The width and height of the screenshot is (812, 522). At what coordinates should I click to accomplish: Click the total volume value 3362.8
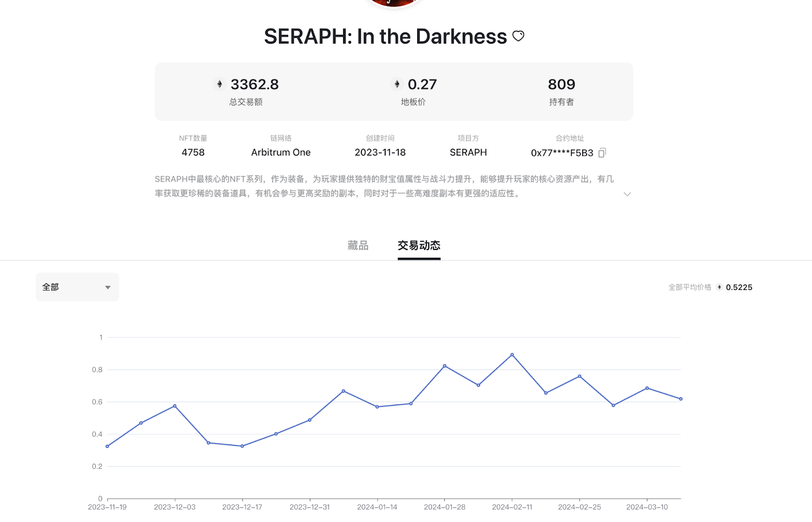point(255,84)
